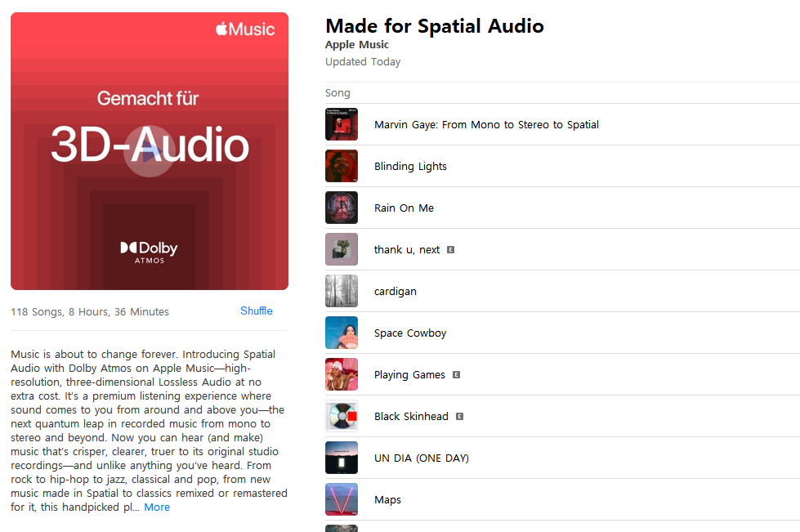Select the Black Skinhead album artwork

pos(342,416)
